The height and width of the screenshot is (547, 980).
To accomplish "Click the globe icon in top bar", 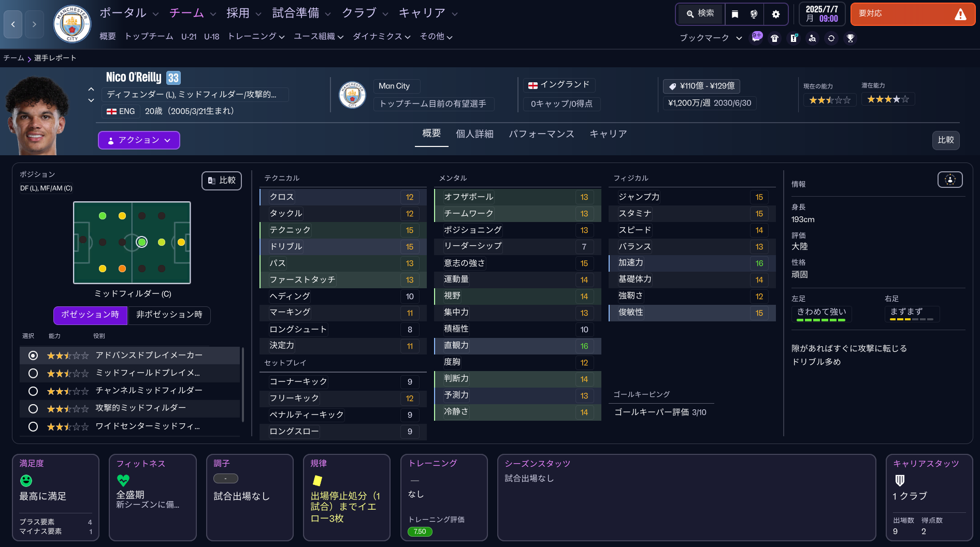I will (x=754, y=14).
